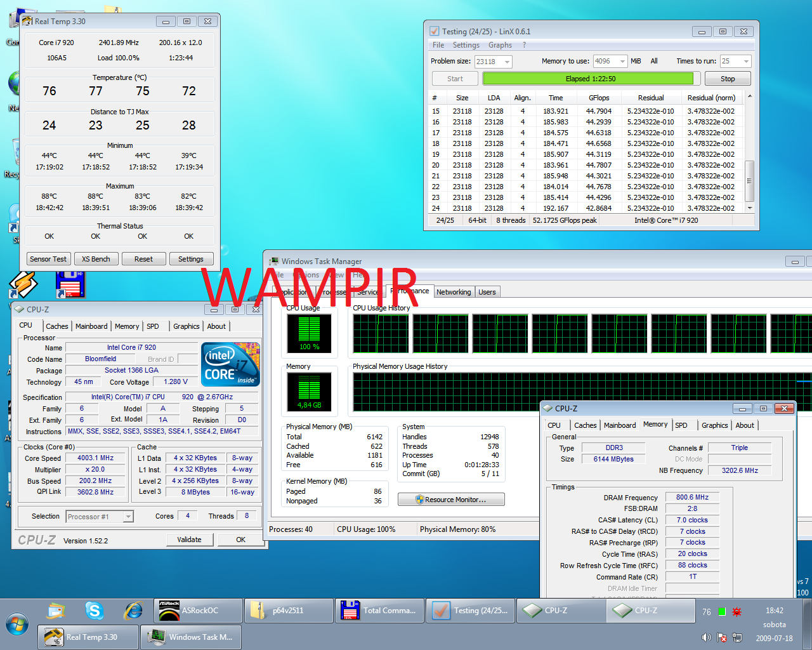Viewport: 812px width, 650px height.
Task: Switch to Graphics tab in CPU-Z processor window
Action: click(186, 326)
